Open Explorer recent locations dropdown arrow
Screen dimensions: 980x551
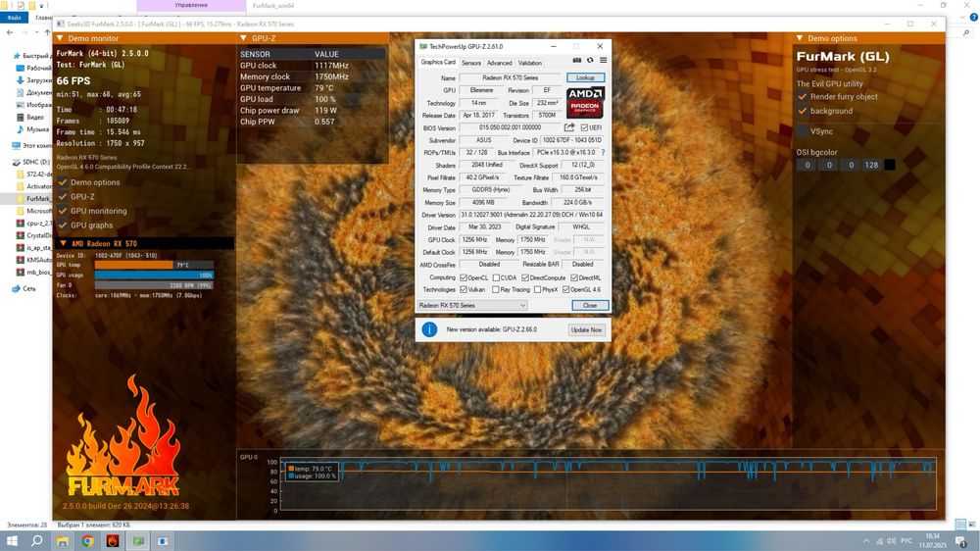37,32
